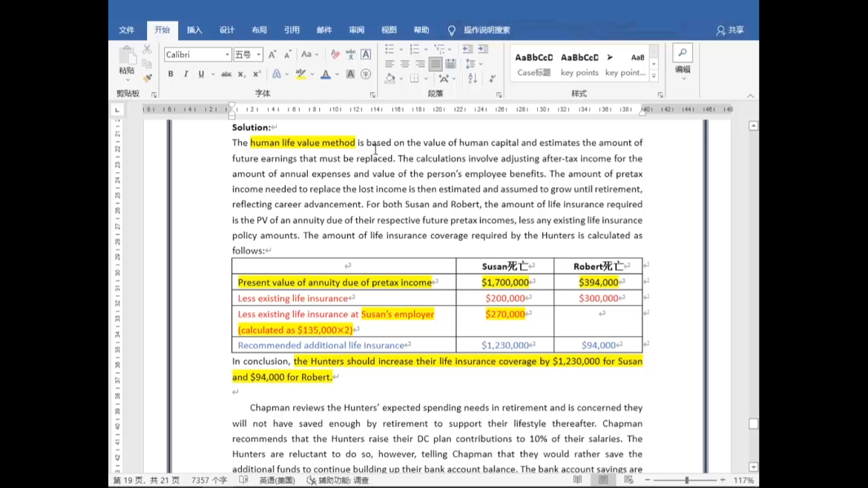868x488 pixels.
Task: Open the 五号 font size dropdown
Action: click(258, 55)
